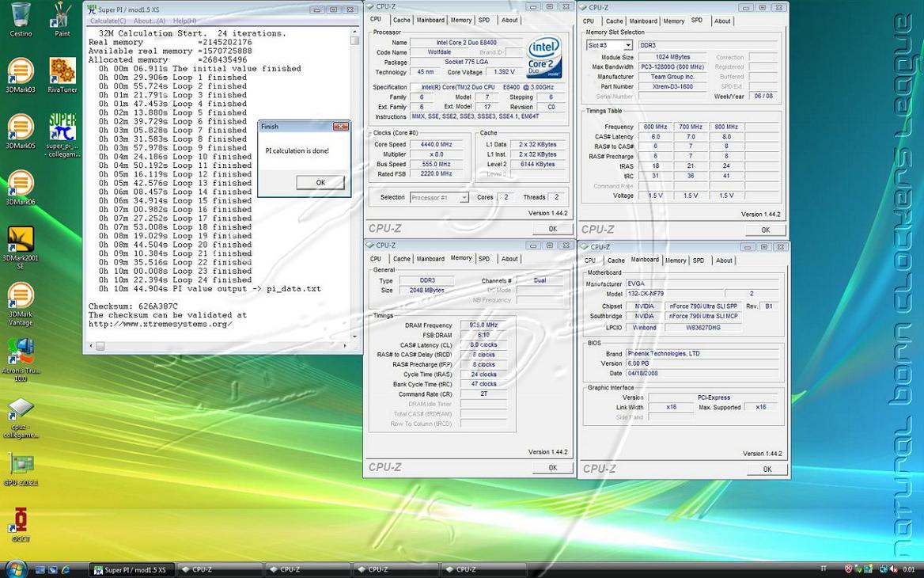924x578 pixels.
Task: Click the system tray volume icon
Action: 894,569
